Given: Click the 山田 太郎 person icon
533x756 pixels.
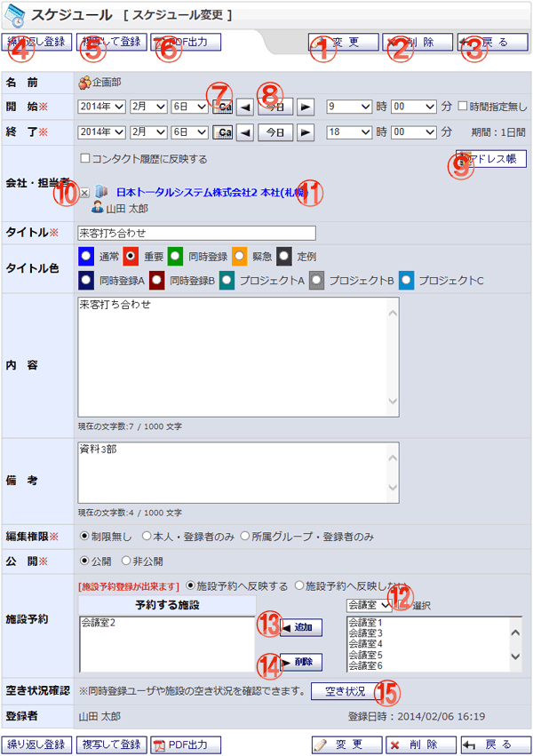Looking at the screenshot, I should click(x=98, y=208).
